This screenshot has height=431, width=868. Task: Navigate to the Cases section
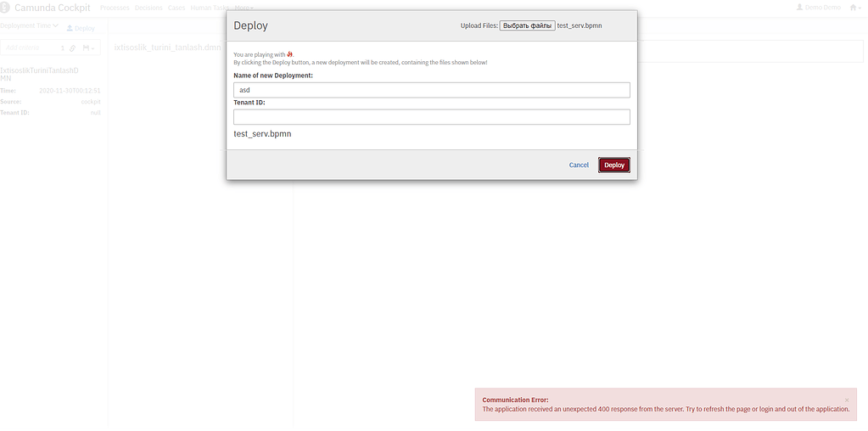coord(176,8)
